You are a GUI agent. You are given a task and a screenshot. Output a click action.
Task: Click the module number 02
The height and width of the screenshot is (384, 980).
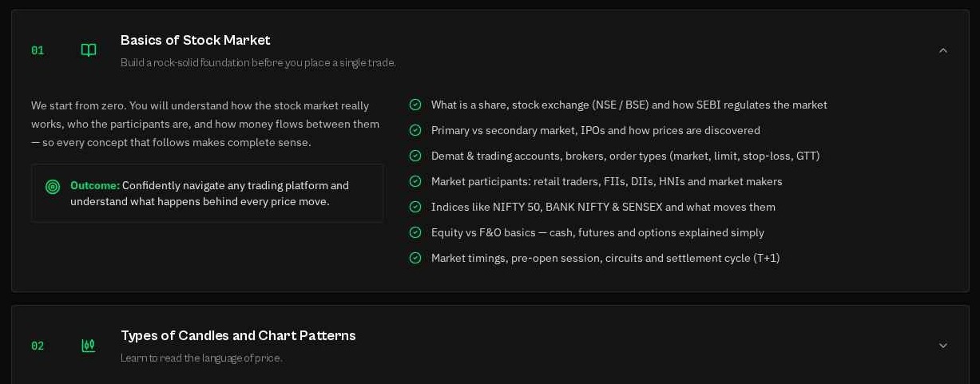(x=38, y=346)
